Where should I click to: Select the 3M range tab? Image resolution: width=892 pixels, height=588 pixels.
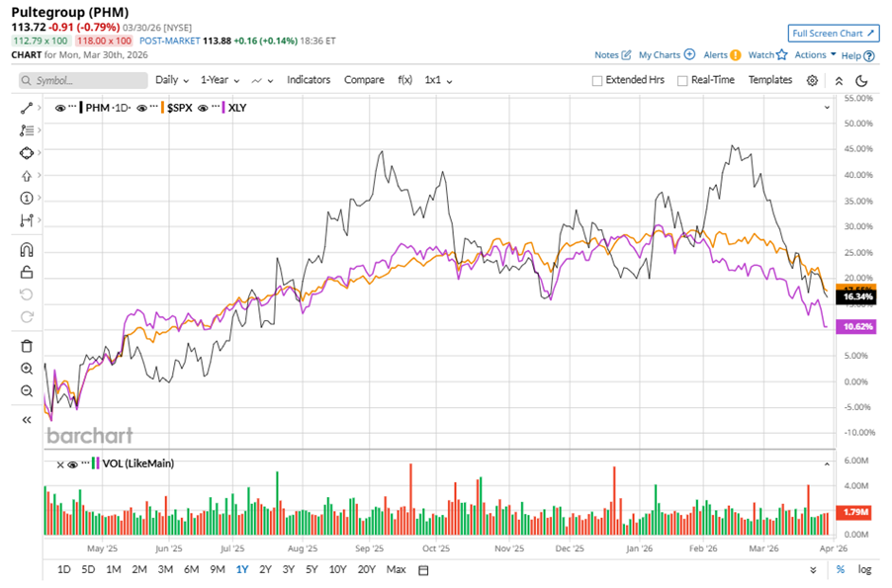(x=165, y=569)
